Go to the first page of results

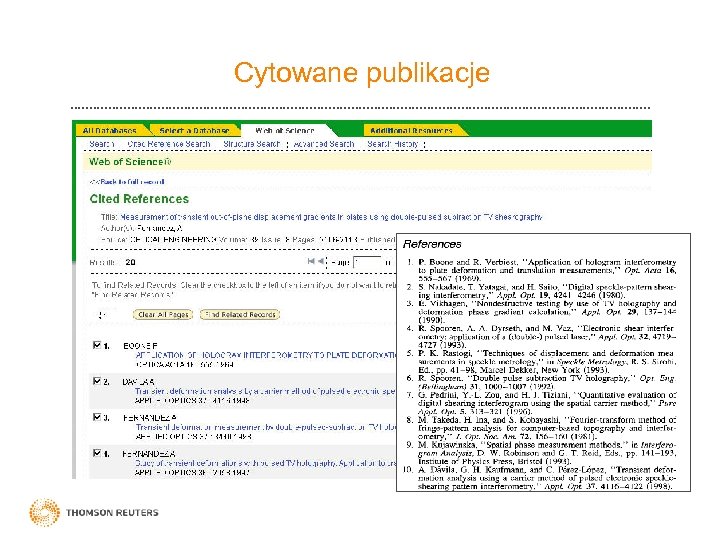[x=311, y=261]
